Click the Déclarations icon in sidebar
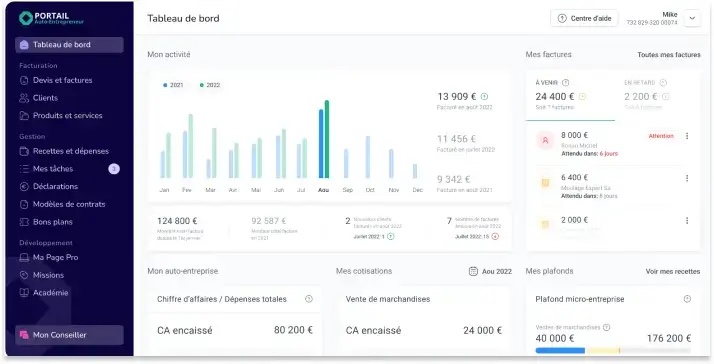Image resolution: width=714 pixels, height=364 pixels. [24, 186]
